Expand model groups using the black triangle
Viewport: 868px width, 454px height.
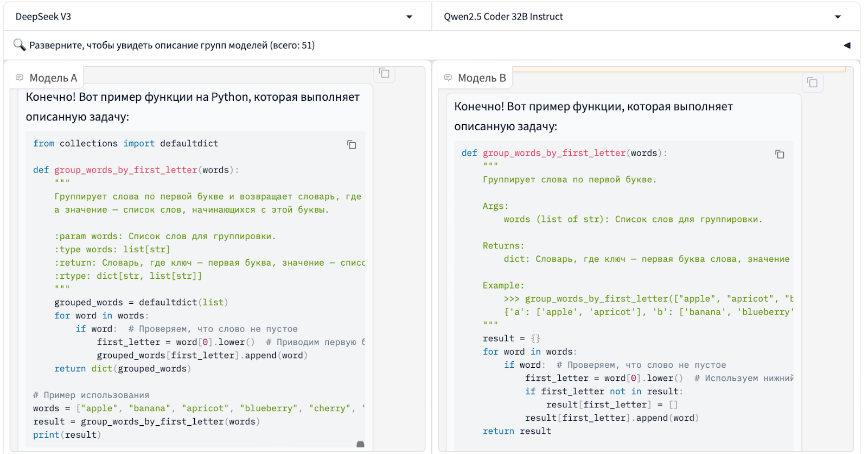pos(847,46)
